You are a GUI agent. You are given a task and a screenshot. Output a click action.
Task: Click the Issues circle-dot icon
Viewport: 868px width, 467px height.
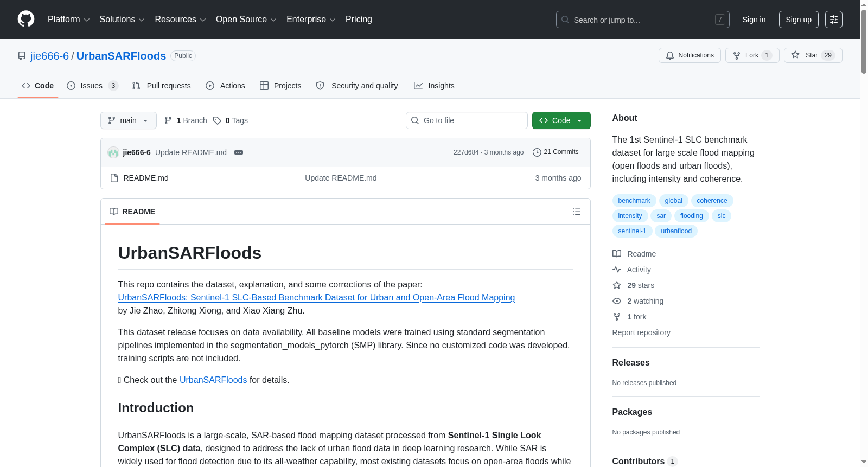(71, 86)
